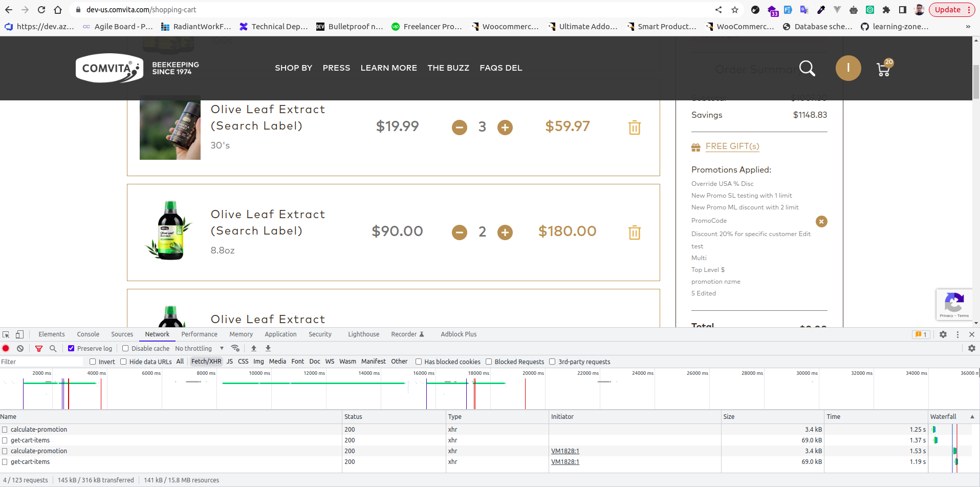Decrease quantity of $19.99 Olive Leaf Extract
980x487 pixels.
click(x=460, y=127)
